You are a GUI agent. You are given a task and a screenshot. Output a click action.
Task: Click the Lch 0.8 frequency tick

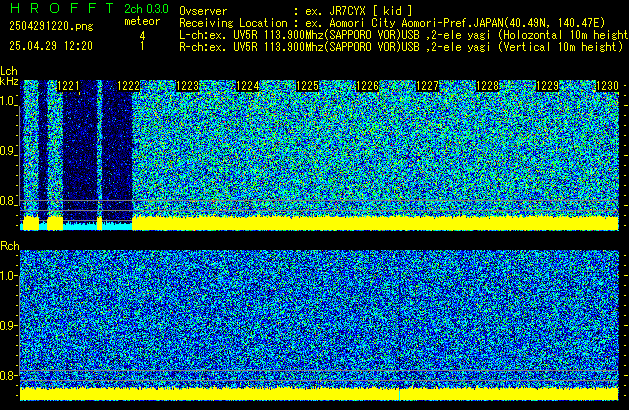pos(8,201)
